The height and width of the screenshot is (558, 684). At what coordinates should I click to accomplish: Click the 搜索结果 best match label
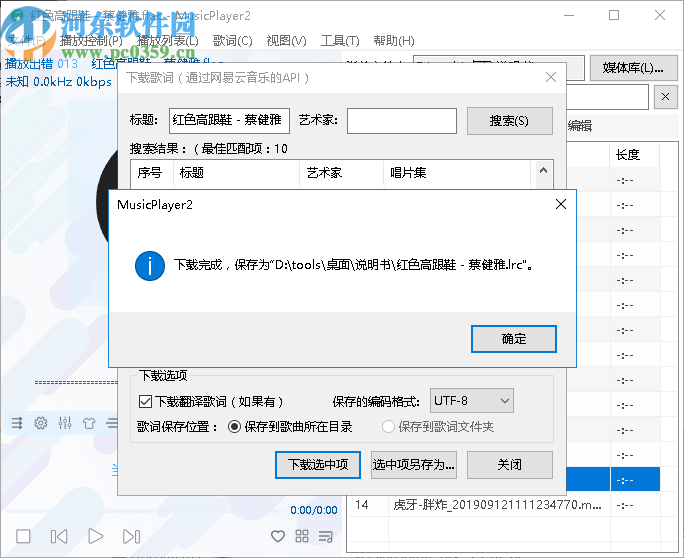[x=209, y=149]
